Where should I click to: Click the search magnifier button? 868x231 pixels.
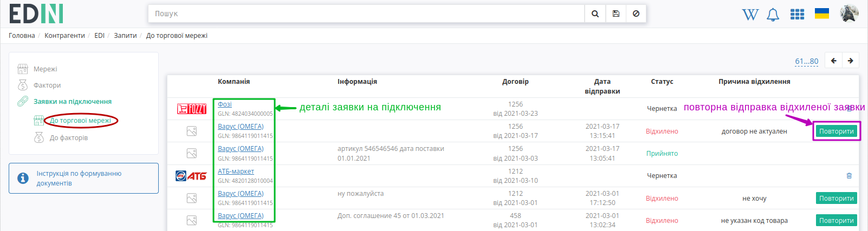[595, 14]
